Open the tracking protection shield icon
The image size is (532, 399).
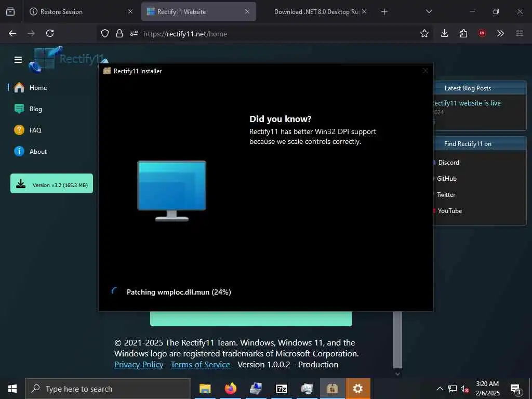pos(105,33)
